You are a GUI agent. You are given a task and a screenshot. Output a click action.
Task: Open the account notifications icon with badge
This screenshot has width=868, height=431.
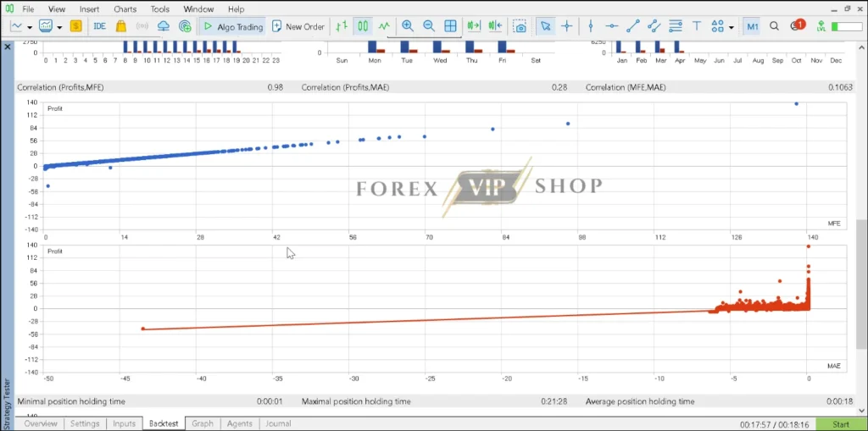[797, 25]
